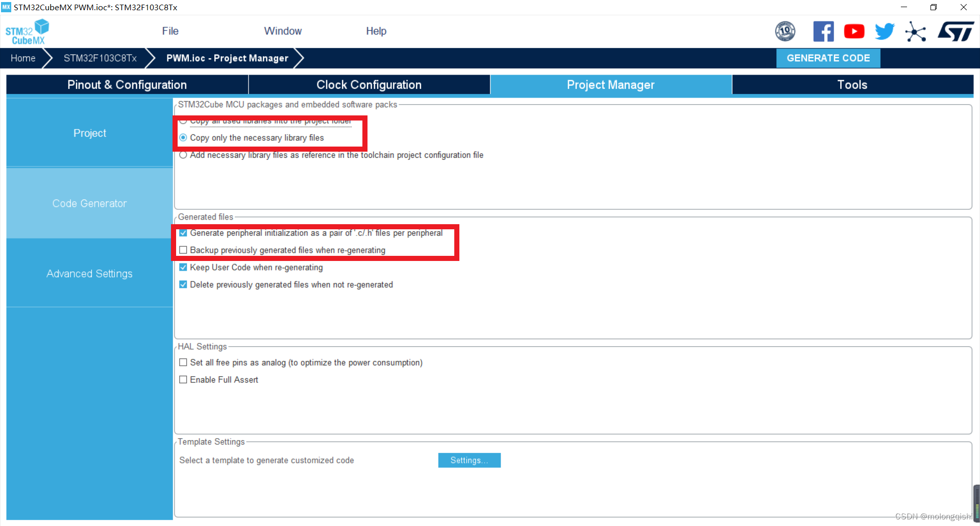
Task: Switch to Pinout & Configuration tab
Action: click(x=127, y=85)
